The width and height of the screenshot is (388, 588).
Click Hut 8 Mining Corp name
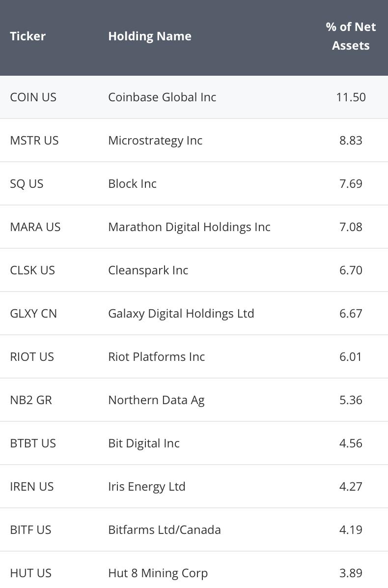(x=158, y=573)
